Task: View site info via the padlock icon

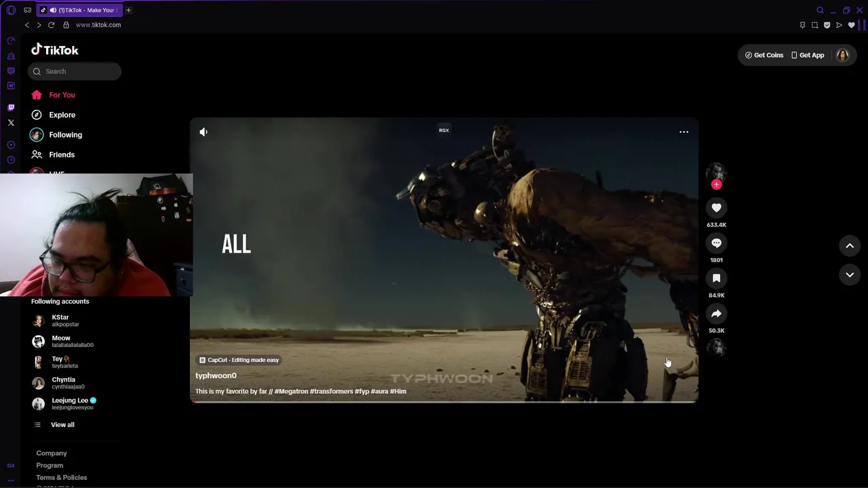Action: pyautogui.click(x=66, y=25)
